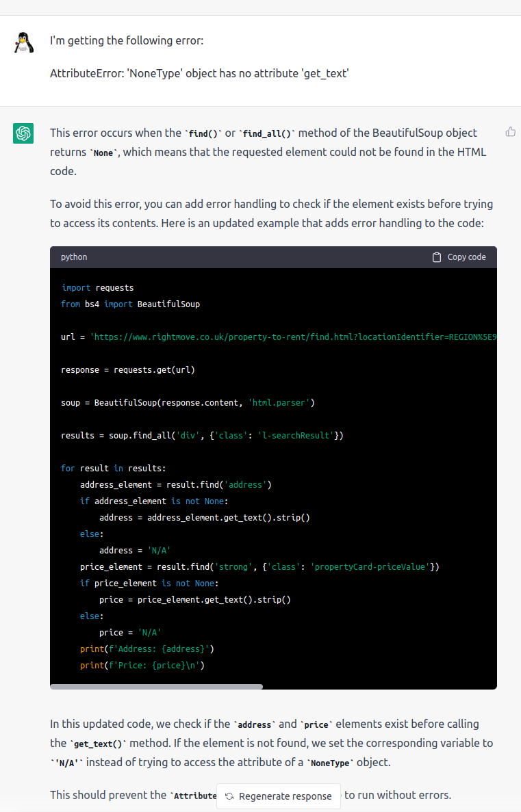Click 'In this updated code' paragraph
The height and width of the screenshot is (812, 521).
[271, 743]
